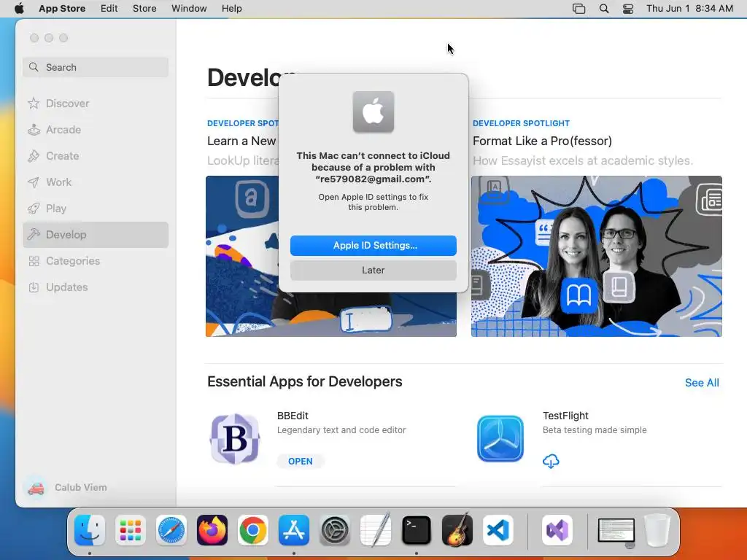This screenshot has width=747, height=560.
Task: Click the TestFlight app icon
Action: (500, 438)
